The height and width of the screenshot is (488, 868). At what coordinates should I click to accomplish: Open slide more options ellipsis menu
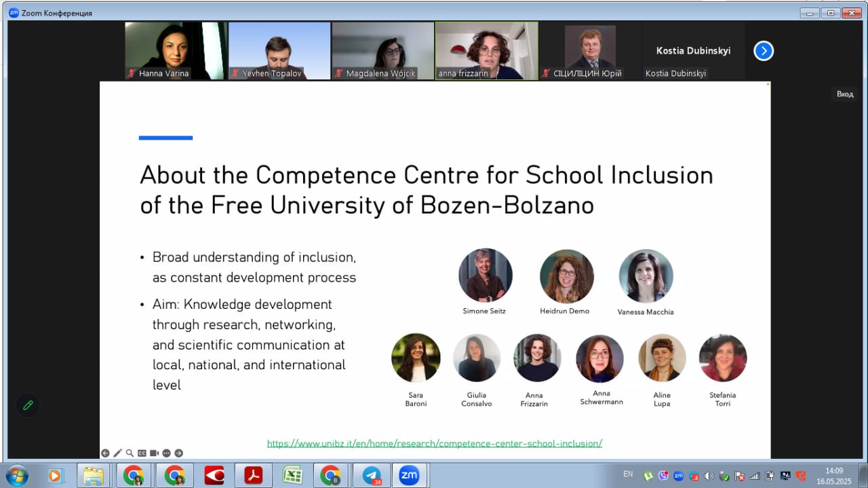166,453
